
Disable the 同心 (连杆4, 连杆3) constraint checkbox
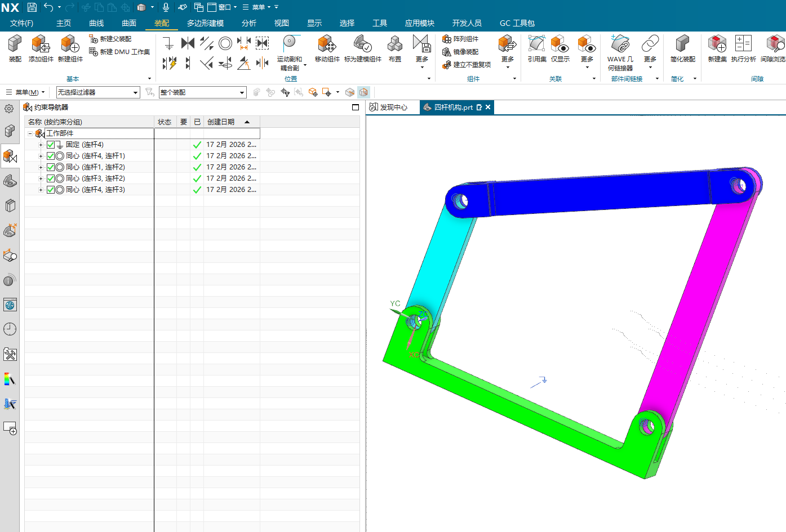[x=51, y=190]
